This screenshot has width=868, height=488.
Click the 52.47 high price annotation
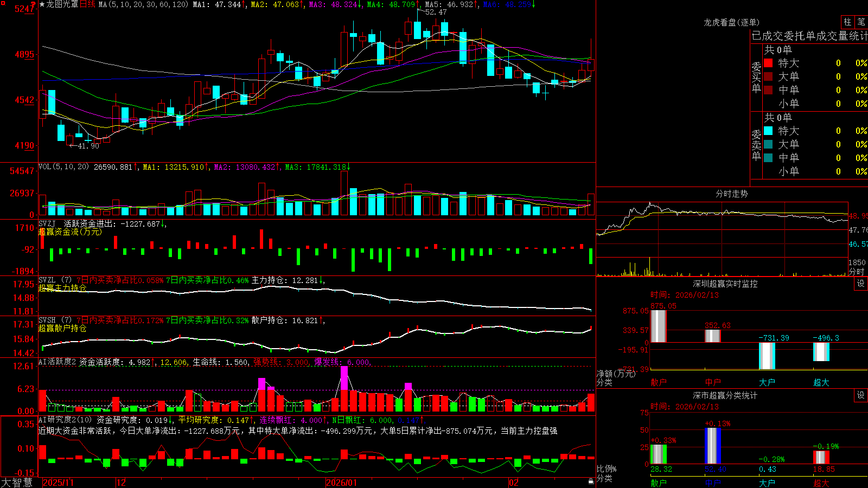pos(436,12)
